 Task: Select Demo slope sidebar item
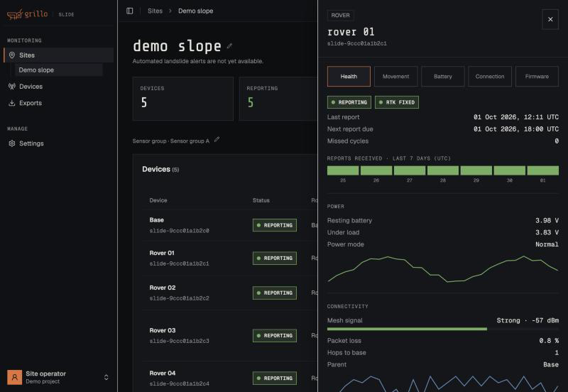[59, 70]
